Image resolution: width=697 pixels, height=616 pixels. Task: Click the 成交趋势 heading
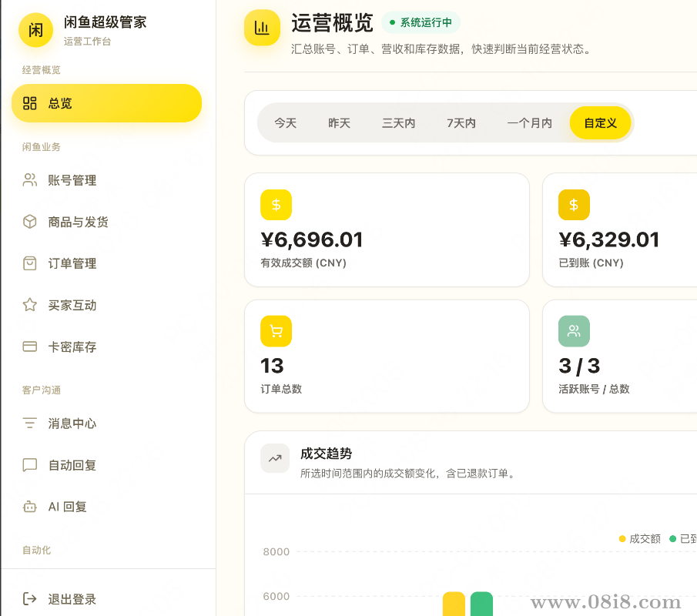(327, 454)
